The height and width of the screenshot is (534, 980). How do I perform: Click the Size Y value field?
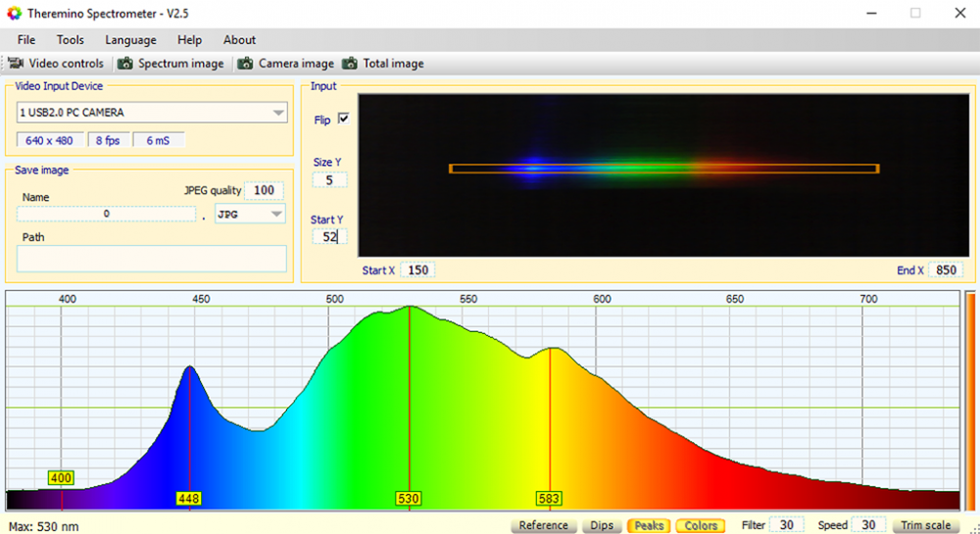tap(329, 180)
